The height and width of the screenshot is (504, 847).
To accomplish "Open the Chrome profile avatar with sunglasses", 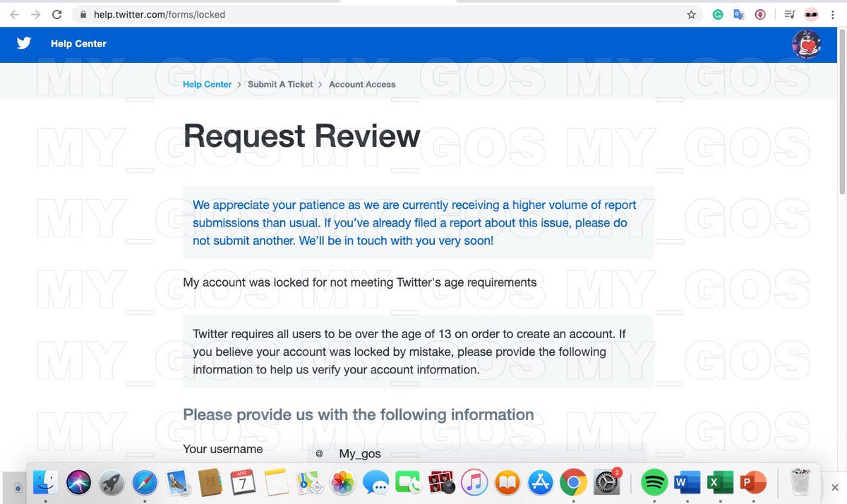I will (x=811, y=14).
